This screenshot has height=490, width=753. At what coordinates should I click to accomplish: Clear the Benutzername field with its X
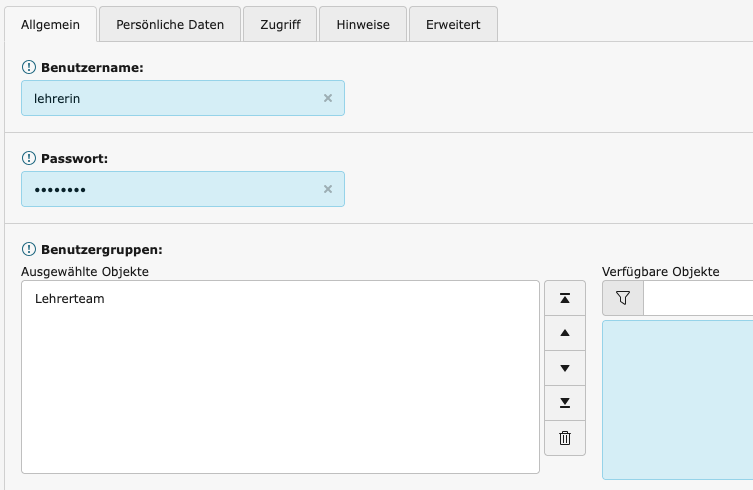pos(328,98)
